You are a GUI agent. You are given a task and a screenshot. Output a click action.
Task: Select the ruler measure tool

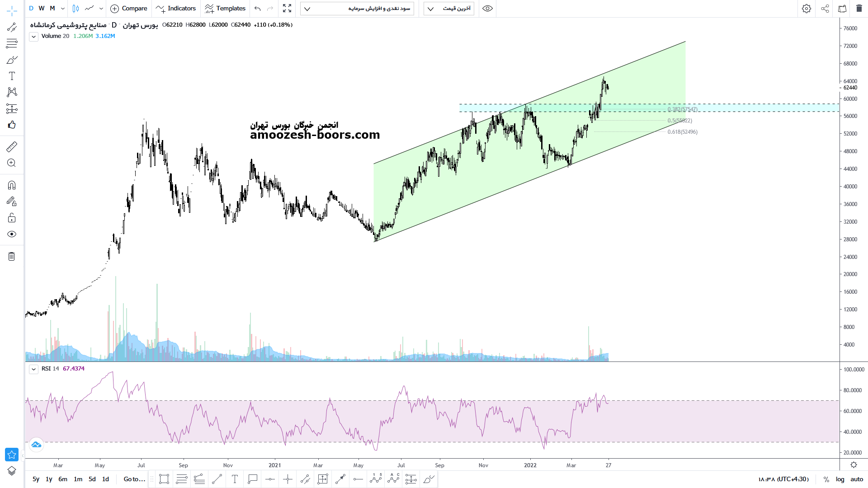tap(12, 147)
